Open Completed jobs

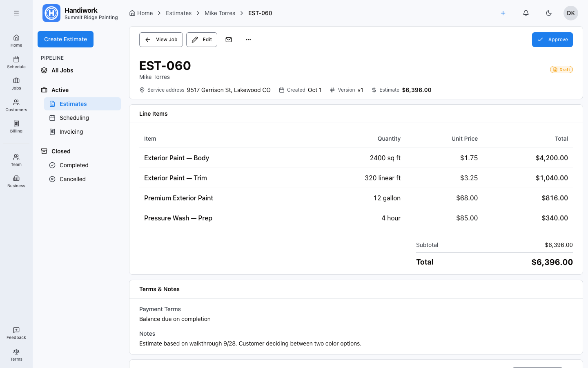point(82,165)
